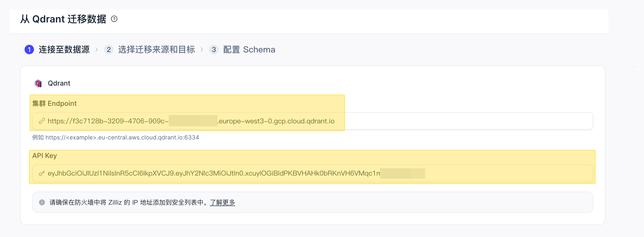Open the 连接至数据源 step label
644x237 pixels.
point(64,49)
